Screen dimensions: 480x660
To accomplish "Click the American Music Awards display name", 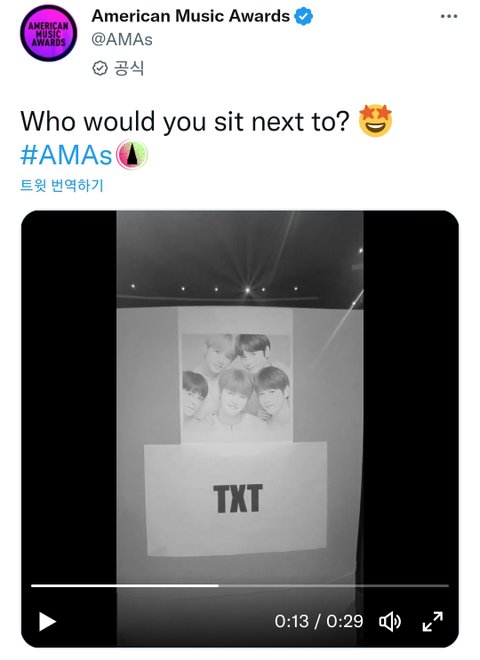I will coord(190,16).
